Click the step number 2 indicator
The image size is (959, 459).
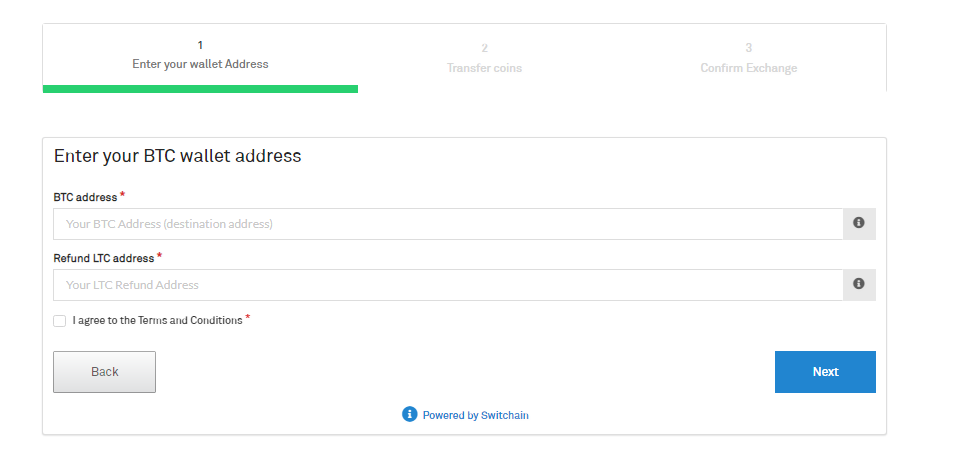point(484,48)
